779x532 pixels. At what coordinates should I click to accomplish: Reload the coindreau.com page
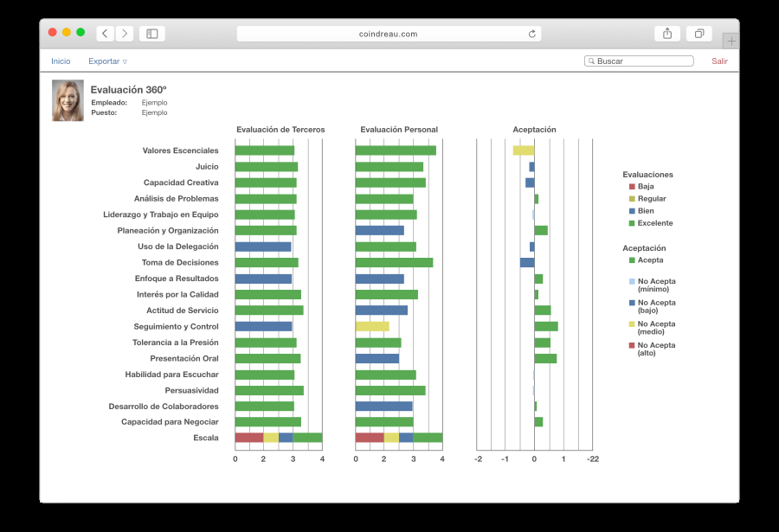(532, 34)
